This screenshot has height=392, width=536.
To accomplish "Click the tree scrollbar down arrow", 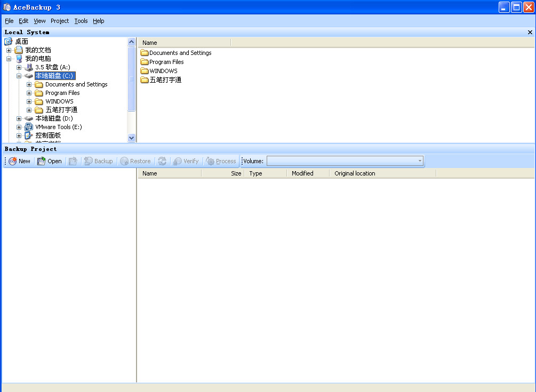I will pos(132,138).
